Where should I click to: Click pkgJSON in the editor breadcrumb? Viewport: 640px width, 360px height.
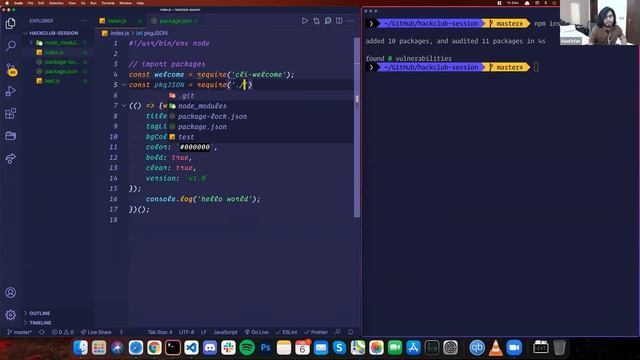[152, 33]
